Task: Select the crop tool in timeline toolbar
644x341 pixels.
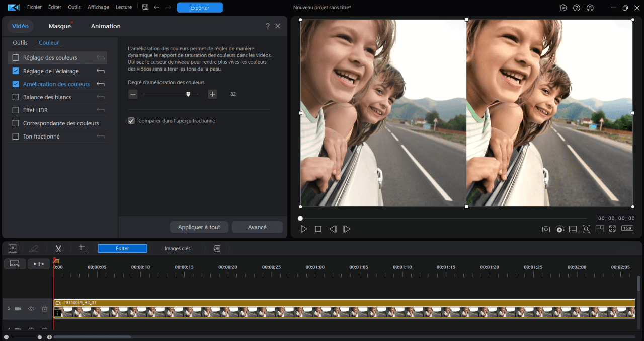Action: tap(83, 248)
